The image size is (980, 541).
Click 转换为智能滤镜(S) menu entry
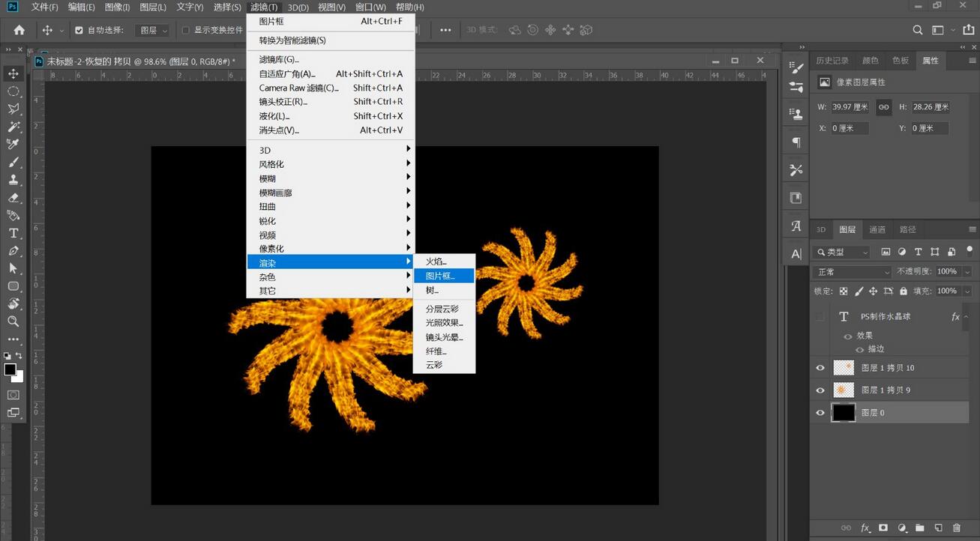pyautogui.click(x=331, y=40)
